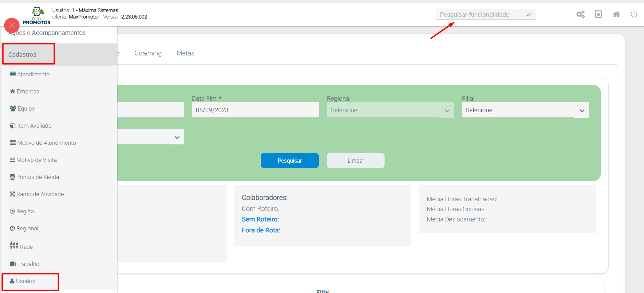
Task: Open the settings gears icon
Action: (x=581, y=14)
